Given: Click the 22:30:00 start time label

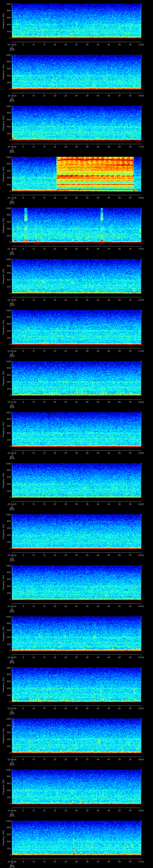Looking at the screenshot, I should coord(12,861).
